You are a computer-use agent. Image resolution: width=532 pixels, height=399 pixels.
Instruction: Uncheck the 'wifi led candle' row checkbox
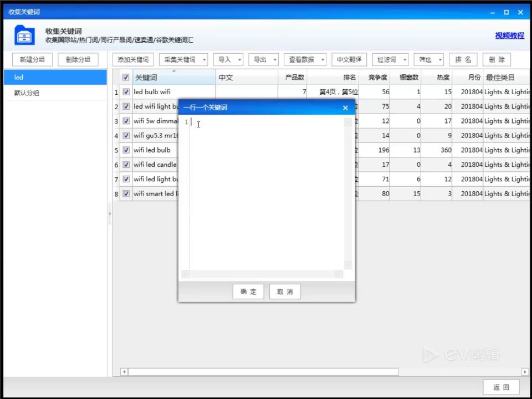tap(126, 165)
